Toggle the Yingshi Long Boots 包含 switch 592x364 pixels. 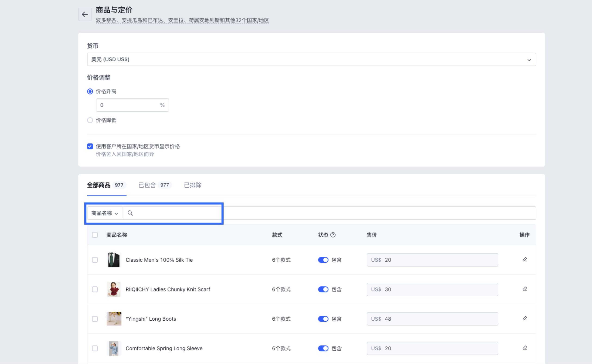[323, 319]
